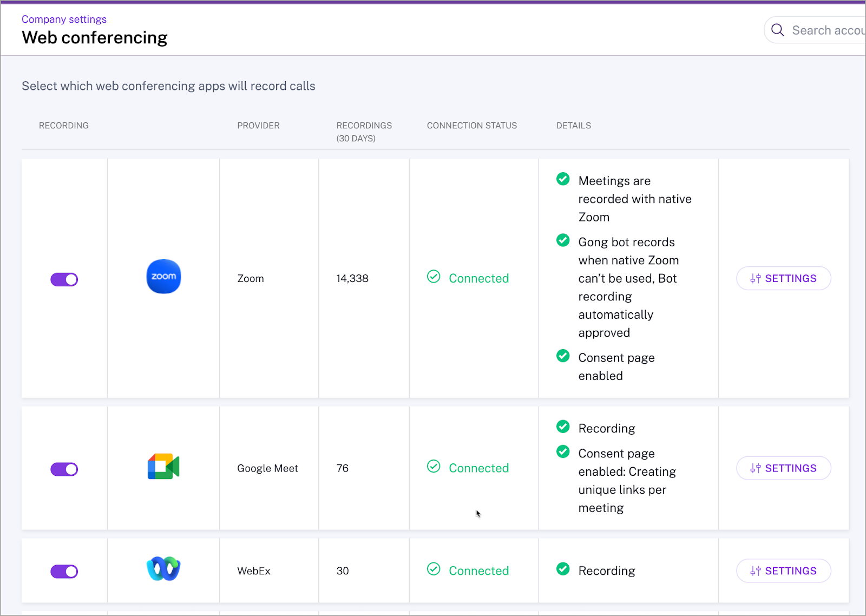Open Google Meet SETTINGS button
866x616 pixels.
[784, 468]
